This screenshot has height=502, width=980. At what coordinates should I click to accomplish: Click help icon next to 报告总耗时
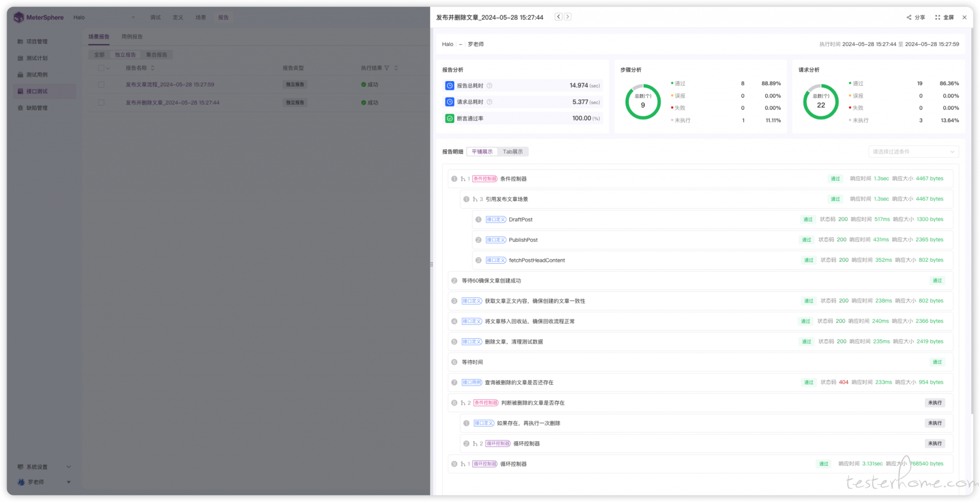pyautogui.click(x=489, y=86)
